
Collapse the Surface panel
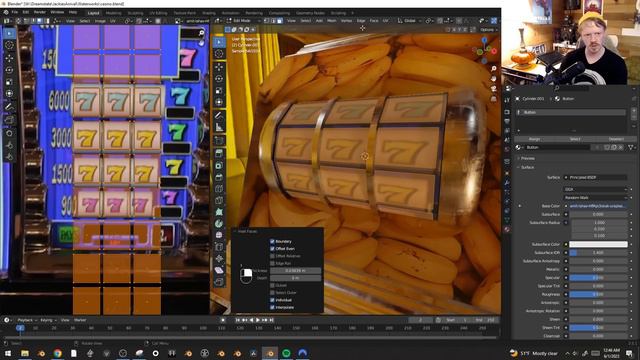pyautogui.click(x=527, y=167)
